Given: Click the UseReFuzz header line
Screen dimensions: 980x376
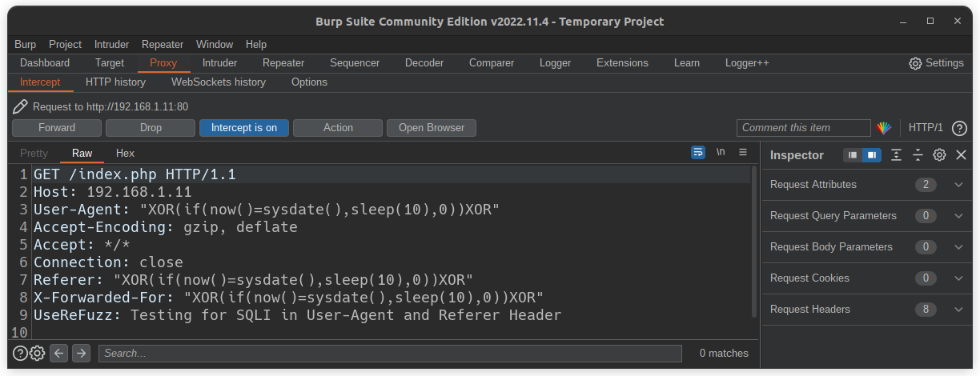Looking at the screenshot, I should [297, 315].
